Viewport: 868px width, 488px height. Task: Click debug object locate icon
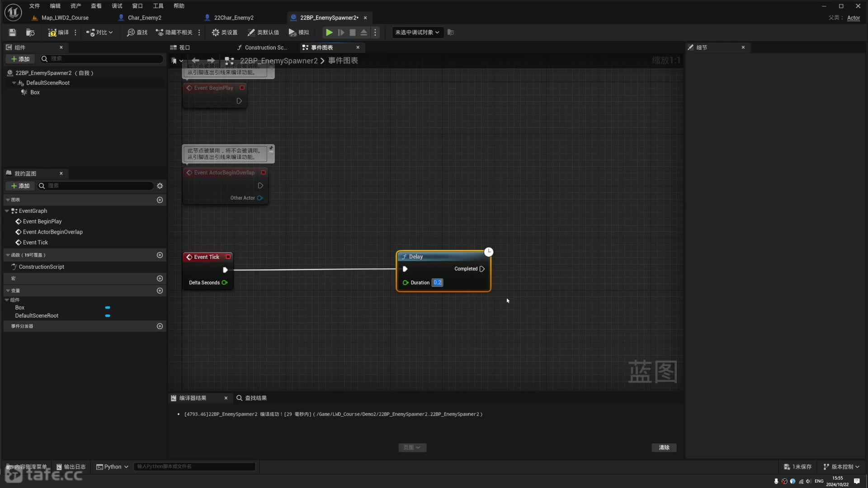point(451,32)
